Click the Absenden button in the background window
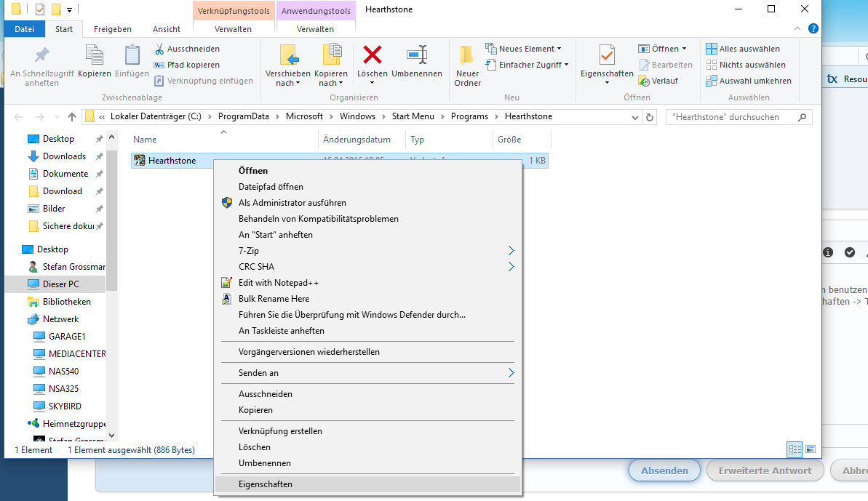Viewport: 868px width, 501px height. point(664,470)
